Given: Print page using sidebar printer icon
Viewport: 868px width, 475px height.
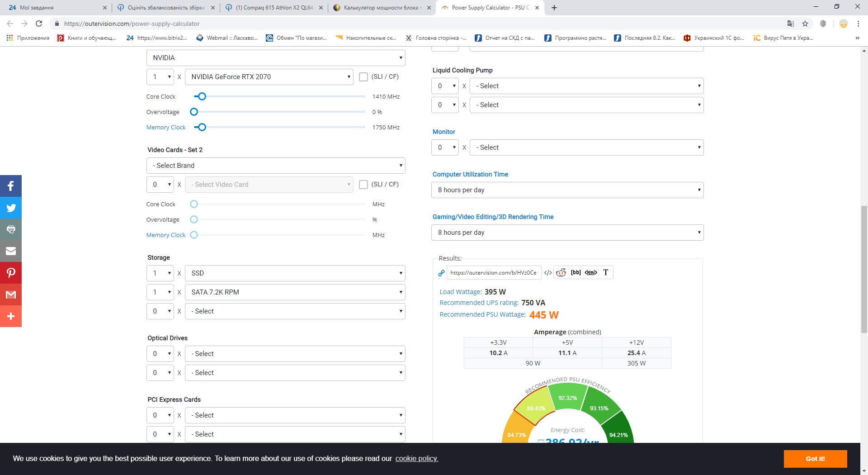Looking at the screenshot, I should click(x=11, y=229).
